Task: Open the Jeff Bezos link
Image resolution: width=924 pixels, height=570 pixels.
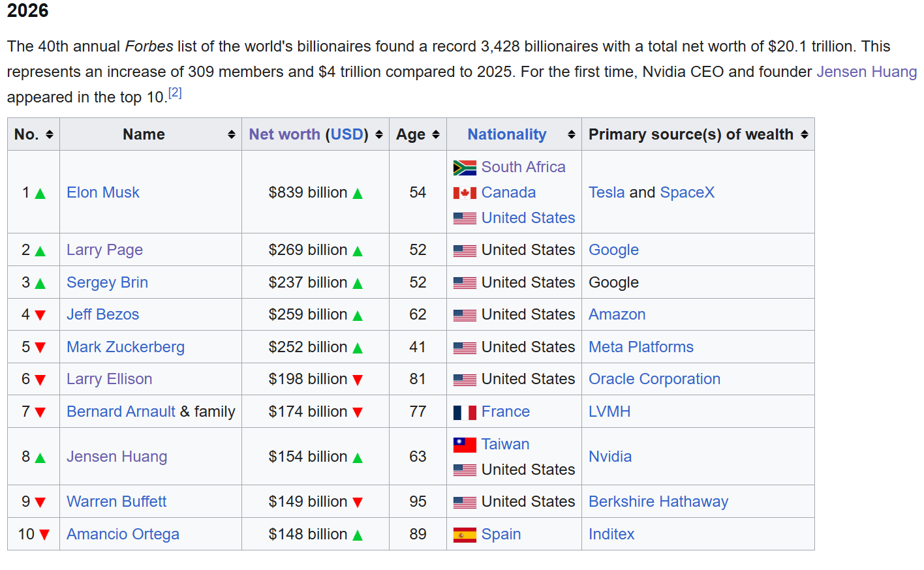Action: coord(102,314)
